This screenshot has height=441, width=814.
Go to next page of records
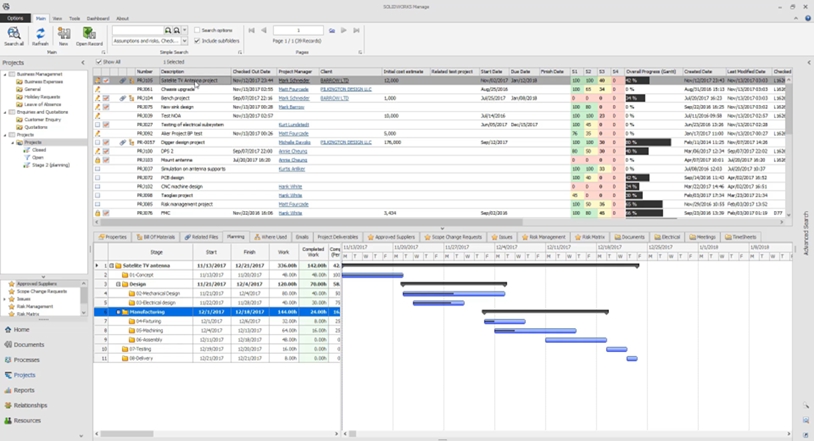[x=344, y=31]
